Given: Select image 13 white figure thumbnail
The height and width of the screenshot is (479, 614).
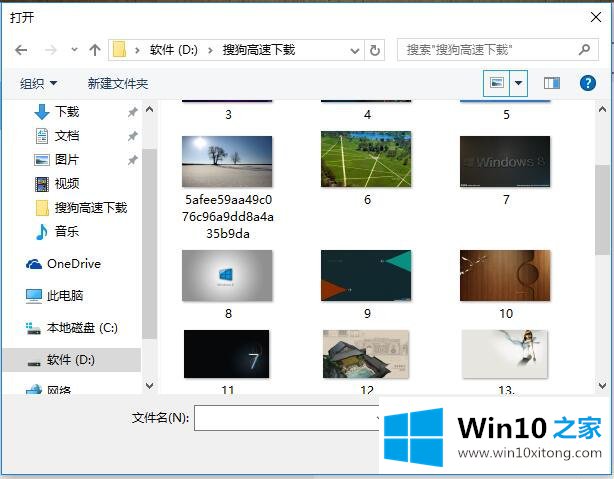Looking at the screenshot, I should tap(505, 354).
